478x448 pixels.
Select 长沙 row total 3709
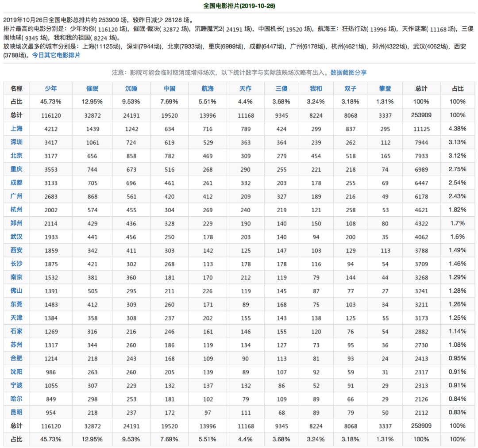[421, 264]
